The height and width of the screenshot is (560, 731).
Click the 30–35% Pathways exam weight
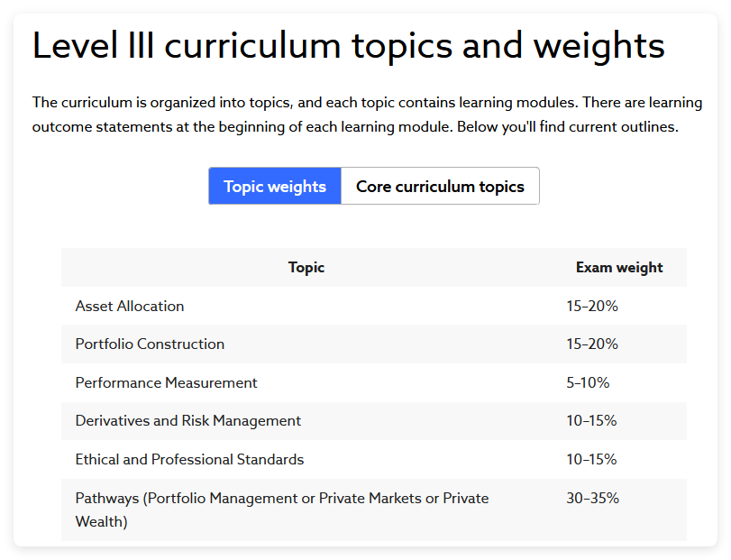[x=592, y=498]
